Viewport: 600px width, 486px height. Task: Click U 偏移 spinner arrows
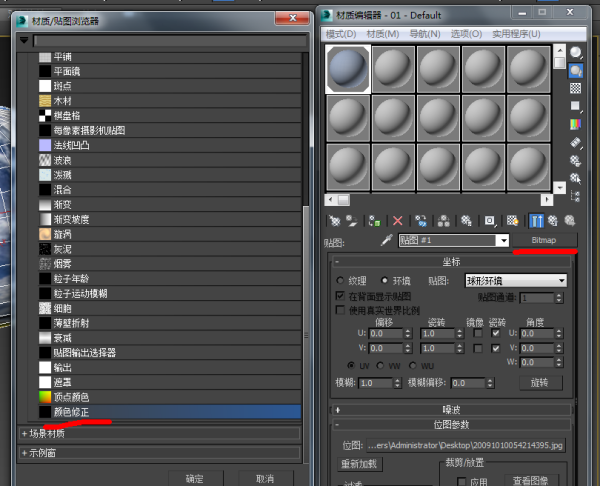point(408,333)
